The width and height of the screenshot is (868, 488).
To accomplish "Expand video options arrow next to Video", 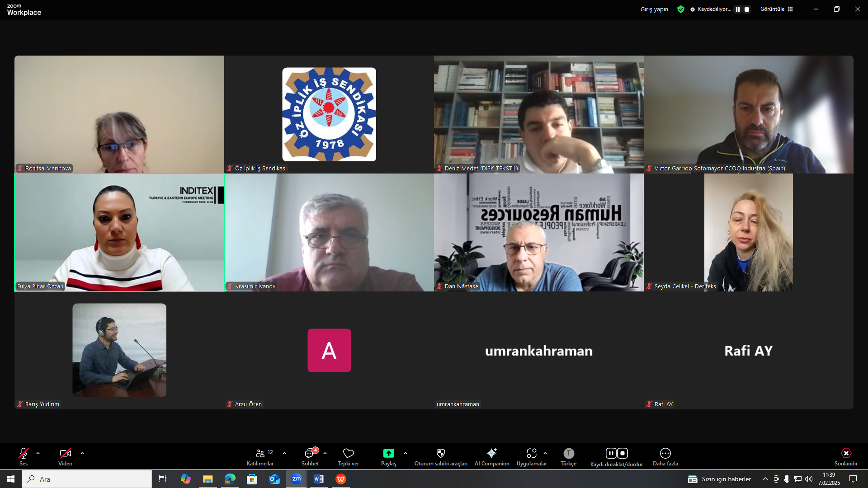I will click(x=82, y=453).
